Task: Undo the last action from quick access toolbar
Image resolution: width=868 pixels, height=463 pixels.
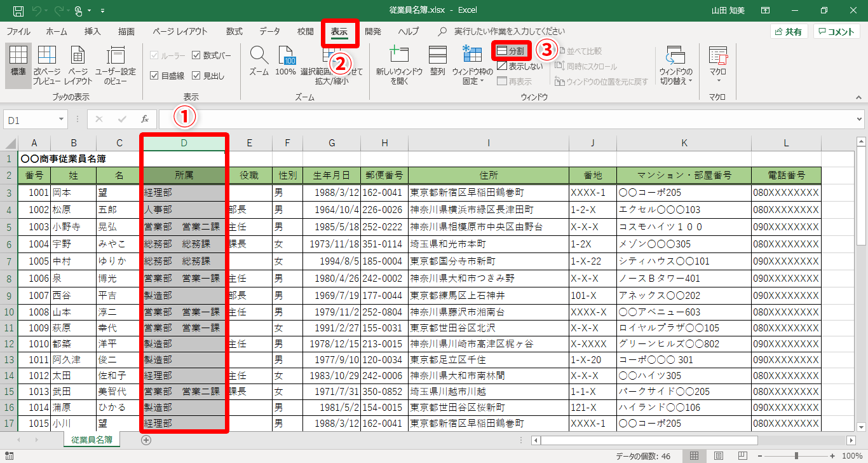Action: tap(37, 11)
